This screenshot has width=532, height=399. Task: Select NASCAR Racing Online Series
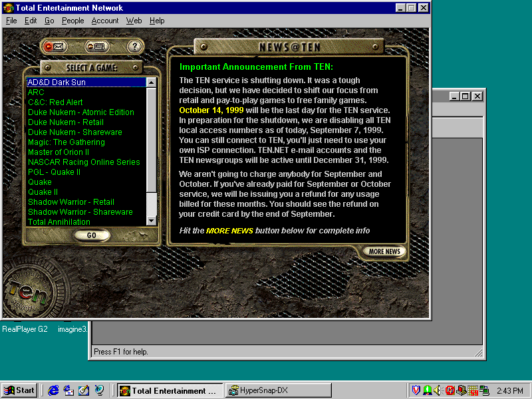coord(86,162)
